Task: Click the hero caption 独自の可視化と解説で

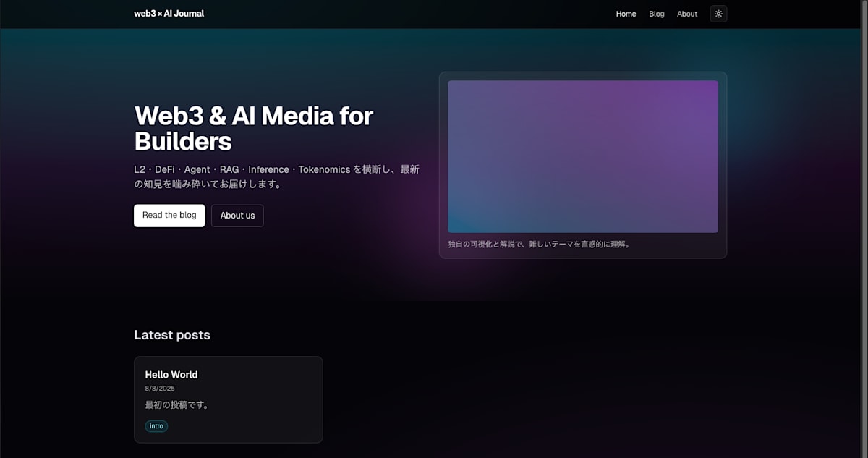Action: click(x=540, y=245)
